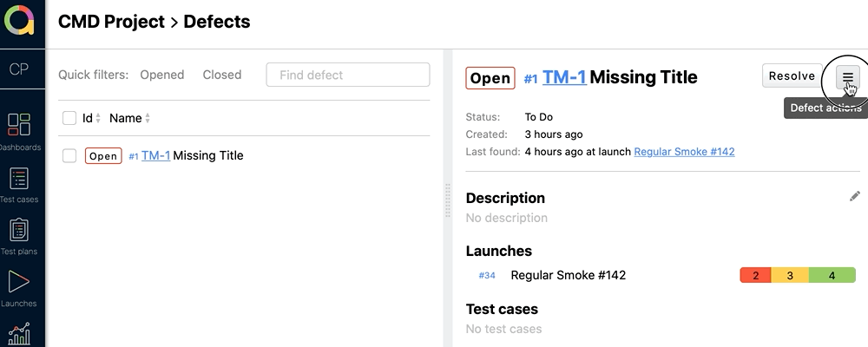This screenshot has height=347, width=868.
Task: Click the 'CMD Project' breadcrumb title
Action: coord(111,22)
